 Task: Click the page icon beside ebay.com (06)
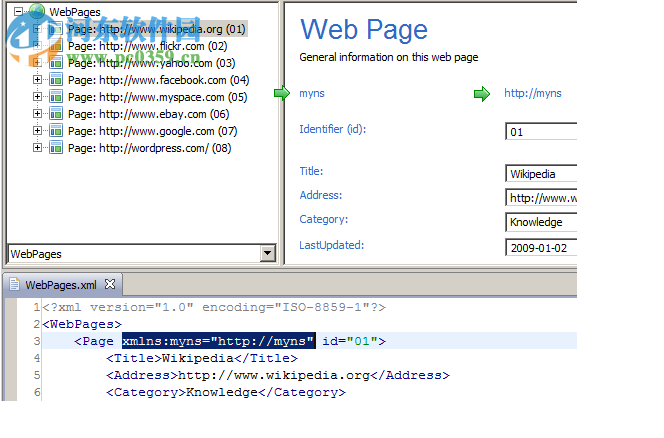(55, 114)
